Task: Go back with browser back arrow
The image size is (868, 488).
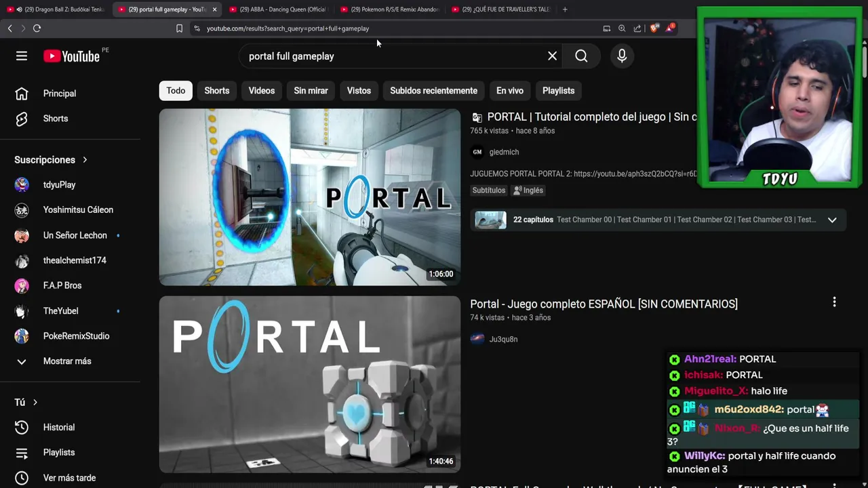Action: coord(9,28)
